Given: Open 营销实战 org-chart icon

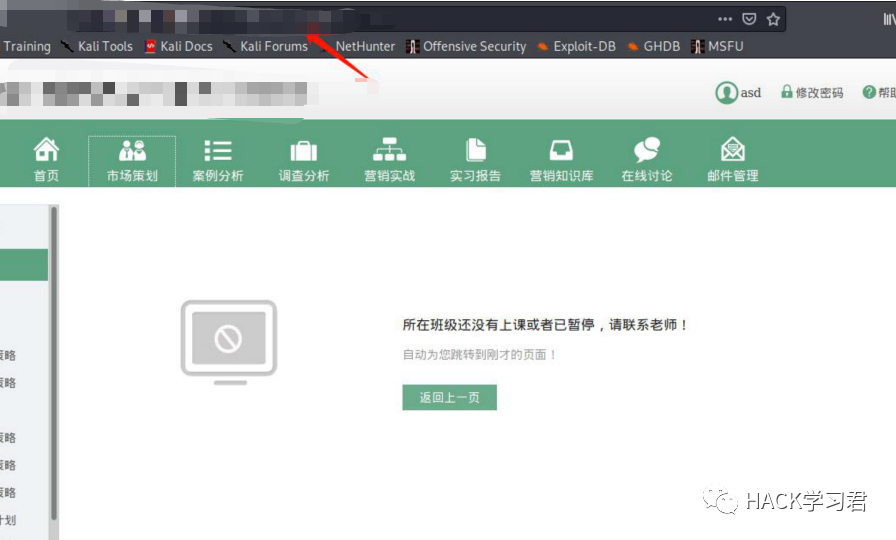Looking at the screenshot, I should coord(389,150).
